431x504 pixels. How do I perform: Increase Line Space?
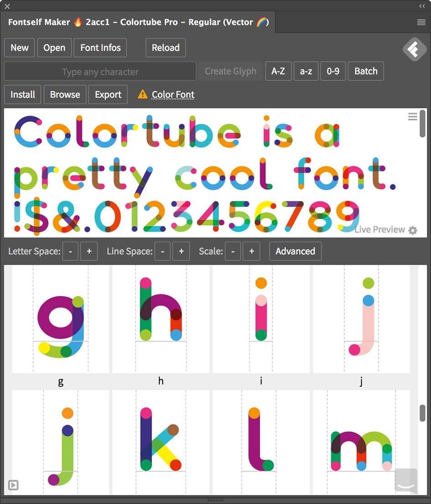(182, 251)
